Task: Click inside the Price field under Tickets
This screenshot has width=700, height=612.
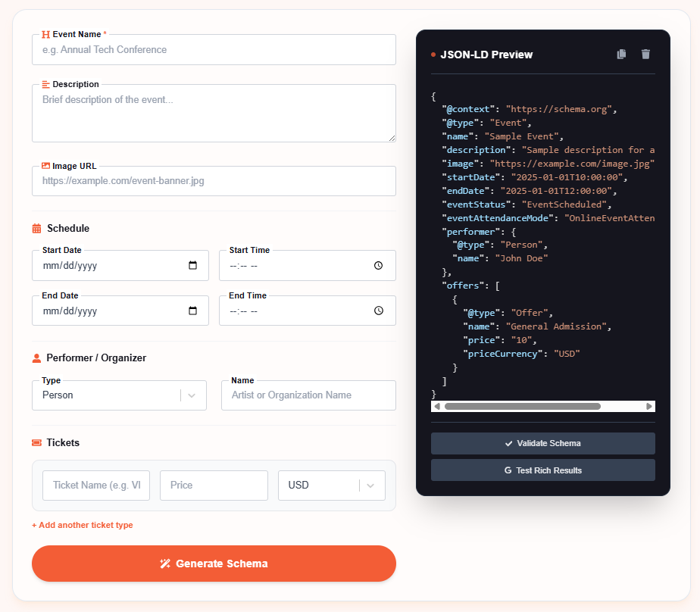Action: [214, 485]
